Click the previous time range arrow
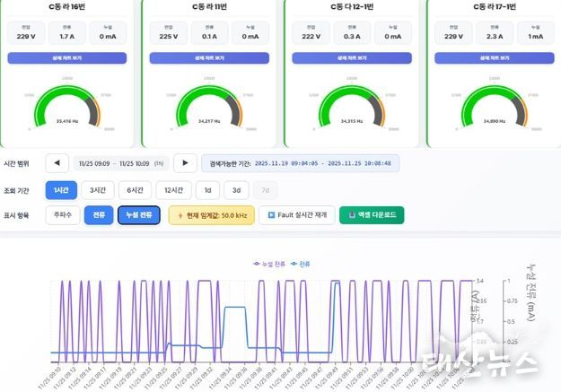Screen dimensions: 561x392 57,163
